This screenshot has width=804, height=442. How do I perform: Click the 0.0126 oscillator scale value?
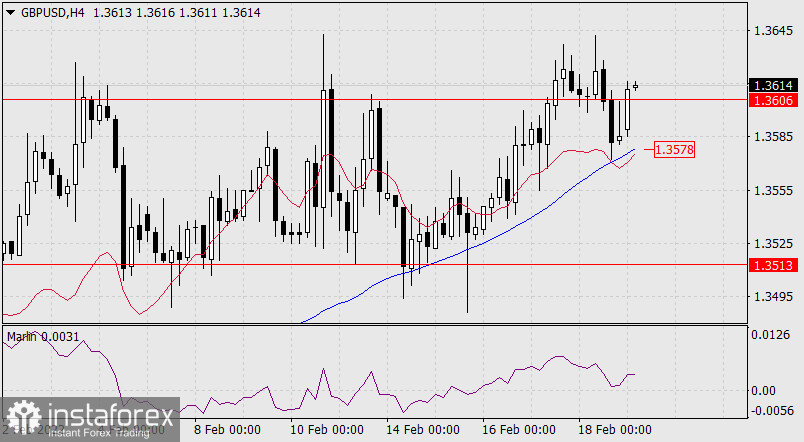pyautogui.click(x=771, y=335)
